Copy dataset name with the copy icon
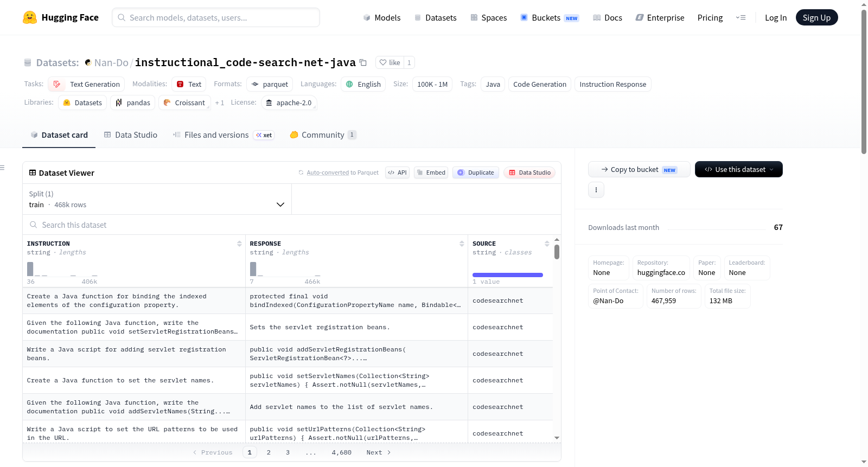Screen dimensions: 868x467 pos(363,62)
